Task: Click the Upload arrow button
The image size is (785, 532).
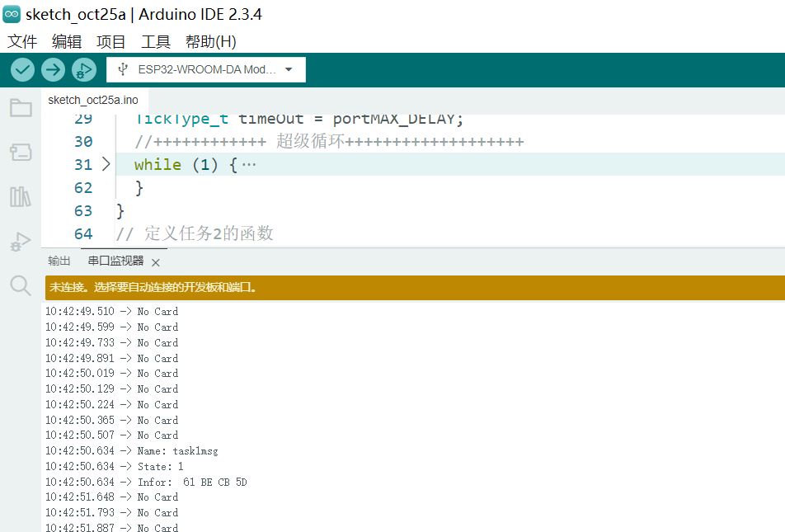Action: pos(53,69)
